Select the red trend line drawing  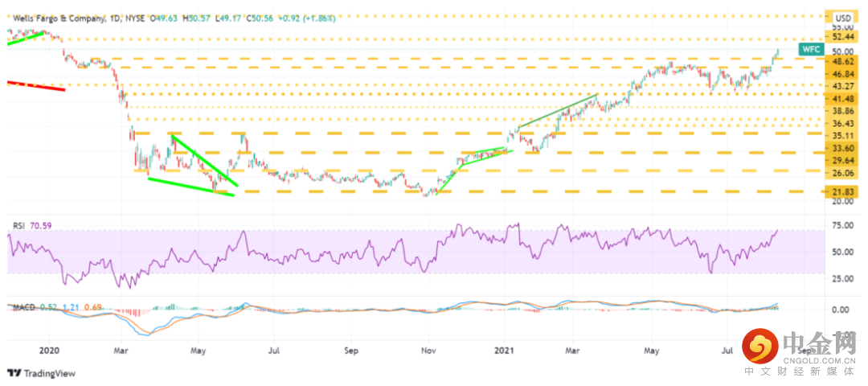point(36,86)
